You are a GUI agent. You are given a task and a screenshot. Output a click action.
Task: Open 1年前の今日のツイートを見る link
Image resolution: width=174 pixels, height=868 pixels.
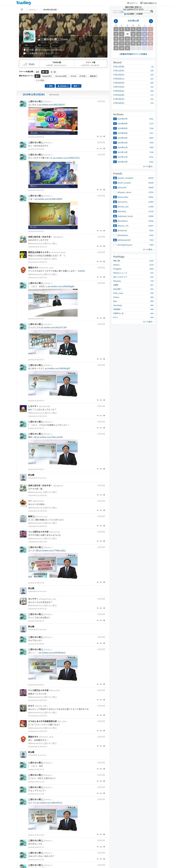pos(133,54)
